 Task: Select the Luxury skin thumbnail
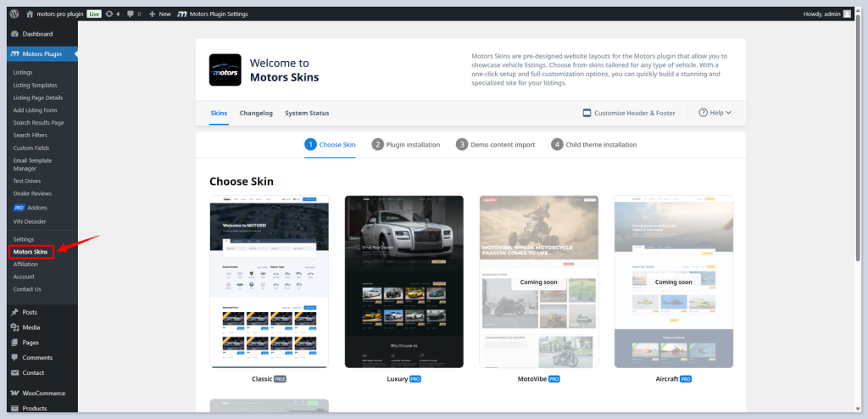tap(403, 282)
